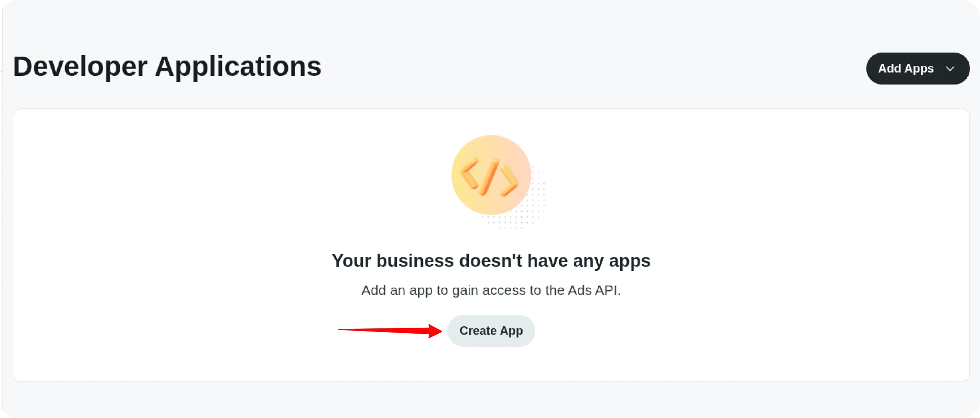Click "Your business doesn't have any apps" heading
Image resolution: width=980 pixels, height=418 pixels.
pos(491,261)
